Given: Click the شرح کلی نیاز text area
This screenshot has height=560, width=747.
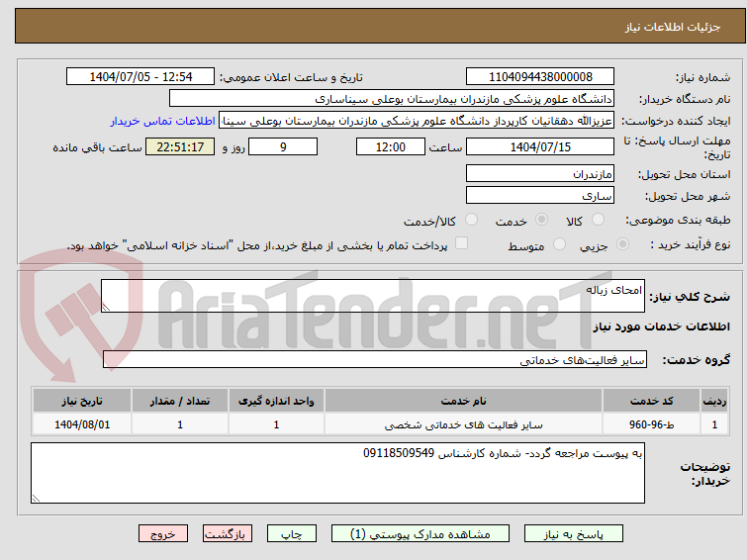Looking at the screenshot, I should (x=373, y=296).
